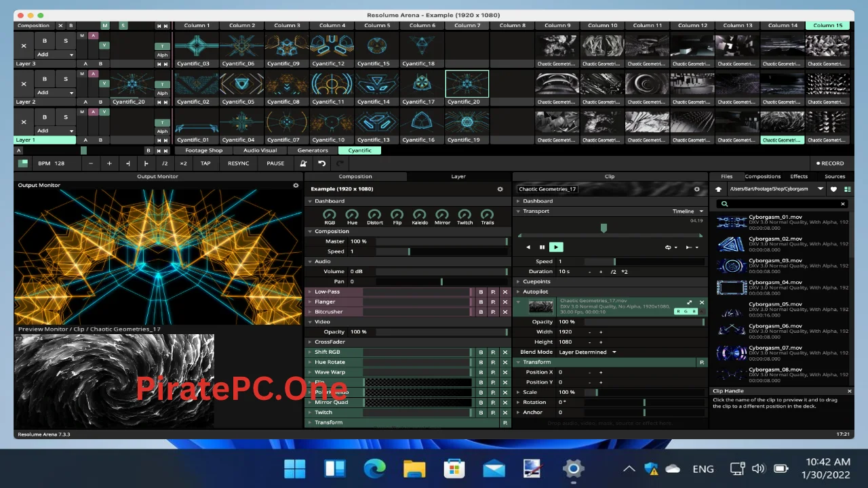Close the Clip Handle help panel
Image resolution: width=868 pixels, height=488 pixels.
point(850,391)
